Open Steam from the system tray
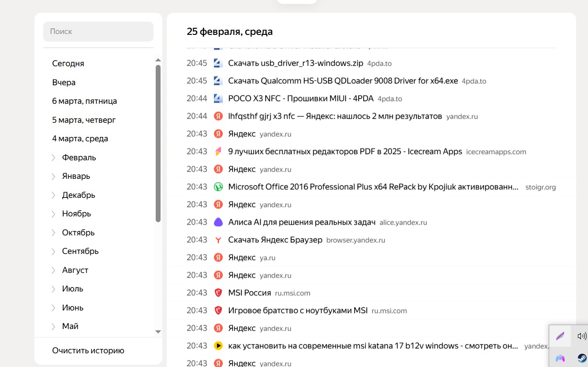The image size is (588, 367). [x=581, y=358]
